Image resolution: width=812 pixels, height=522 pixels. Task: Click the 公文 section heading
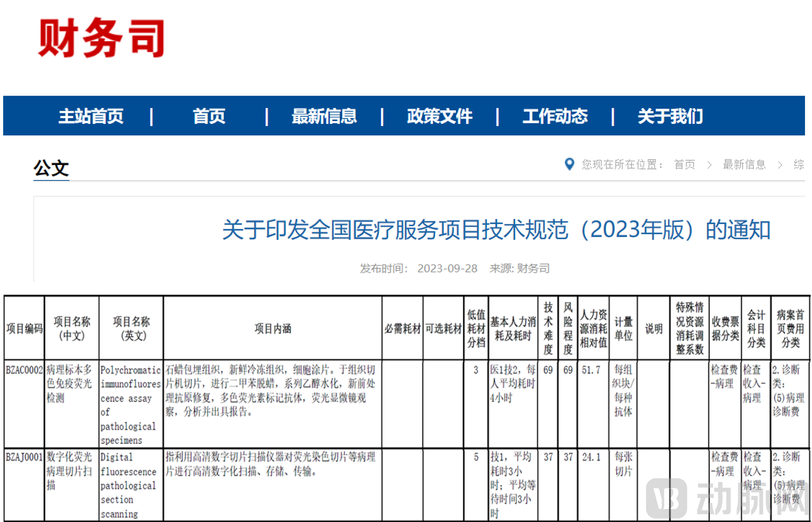(51, 168)
